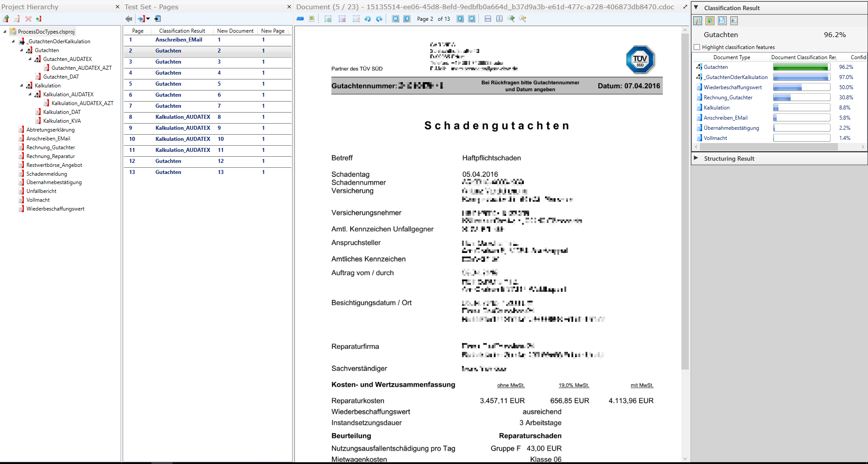This screenshot has height=464, width=868.
Task: Click the clipboard arrow icon in Test Set
Action: click(x=158, y=19)
